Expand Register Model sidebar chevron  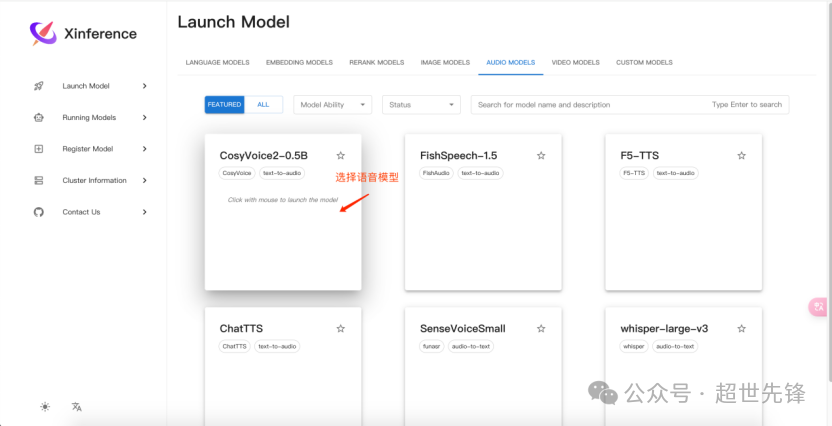coord(144,149)
